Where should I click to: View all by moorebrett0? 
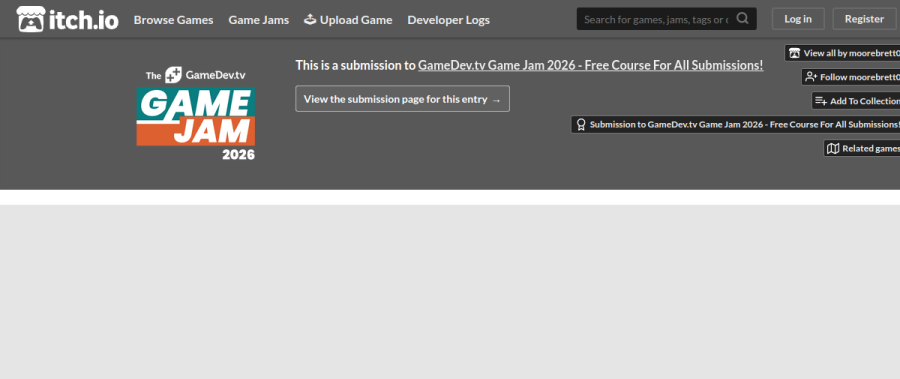843,53
